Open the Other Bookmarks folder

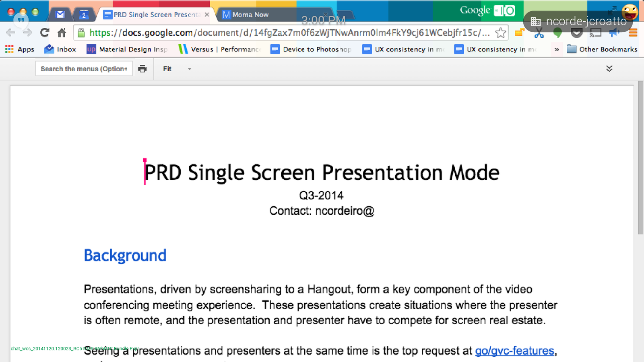point(602,49)
